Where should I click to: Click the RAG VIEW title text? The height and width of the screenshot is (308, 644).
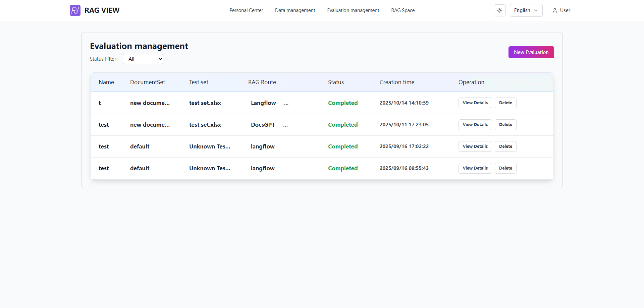pyautogui.click(x=102, y=10)
